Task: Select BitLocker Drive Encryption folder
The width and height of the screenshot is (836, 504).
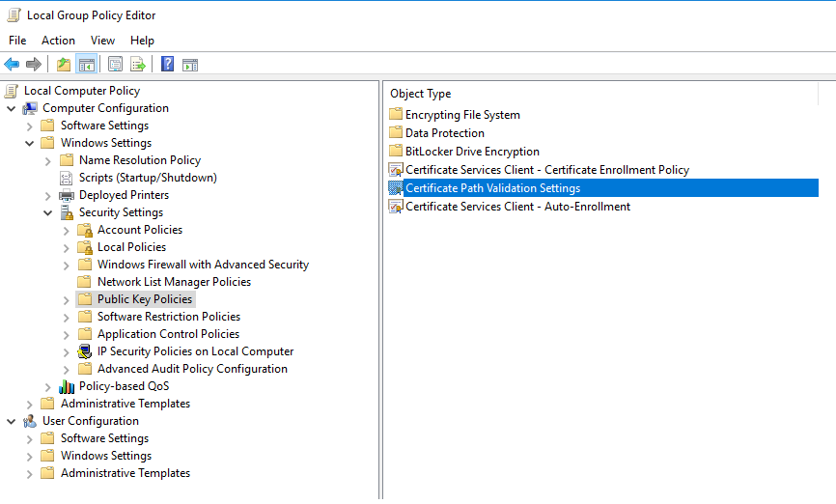Action: click(x=472, y=152)
